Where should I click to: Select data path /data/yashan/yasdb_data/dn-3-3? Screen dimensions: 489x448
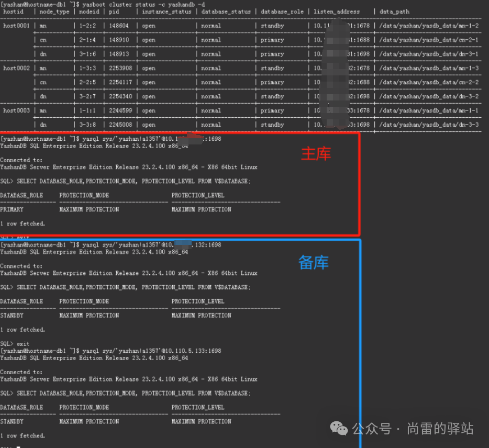click(x=429, y=125)
